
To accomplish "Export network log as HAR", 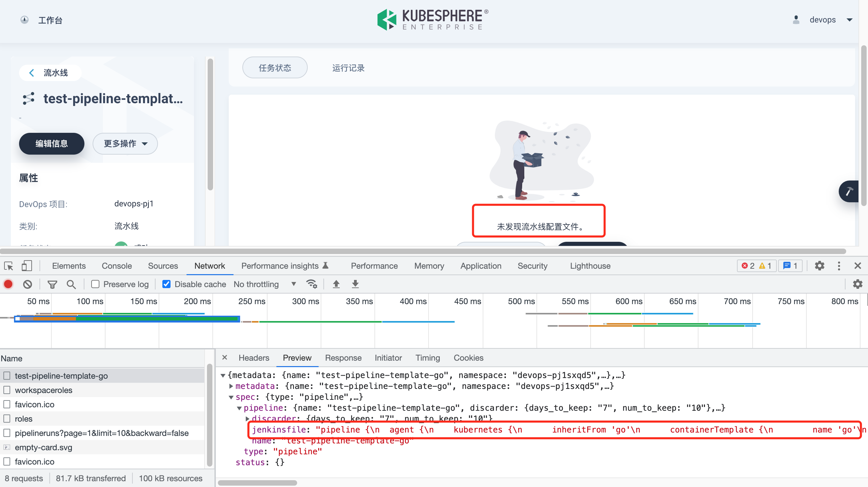I will (355, 284).
